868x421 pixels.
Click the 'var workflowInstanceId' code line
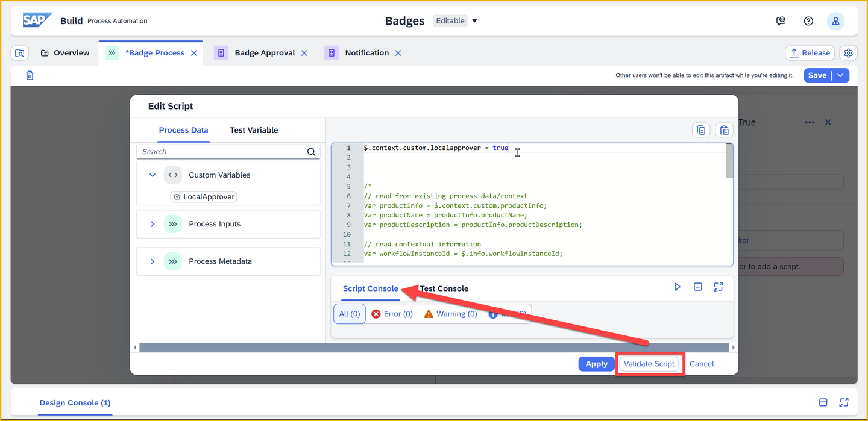pyautogui.click(x=463, y=254)
